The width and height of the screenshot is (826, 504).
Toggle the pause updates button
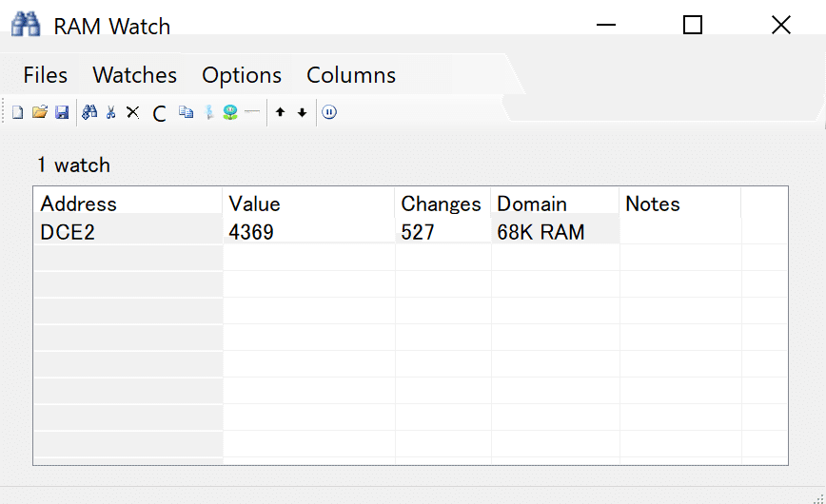329,112
